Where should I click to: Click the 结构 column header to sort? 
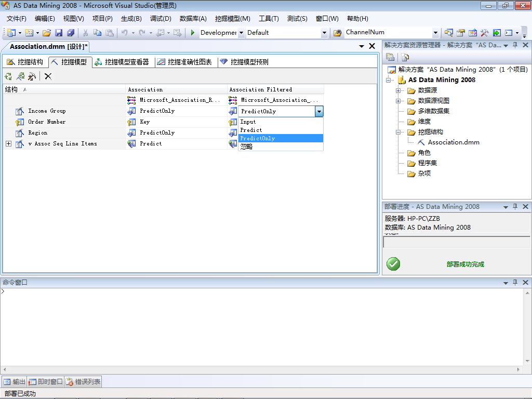pyautogui.click(x=64, y=89)
